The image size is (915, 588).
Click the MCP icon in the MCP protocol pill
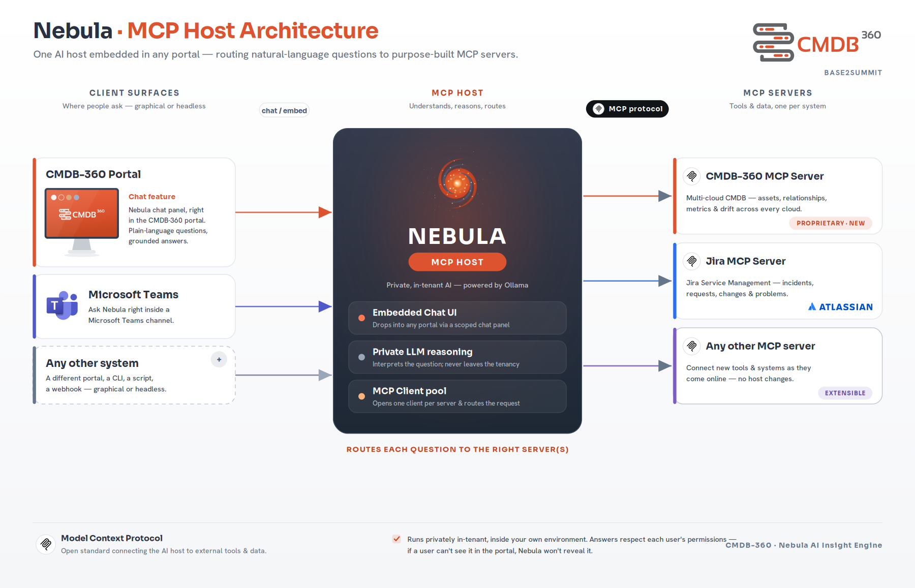[599, 109]
